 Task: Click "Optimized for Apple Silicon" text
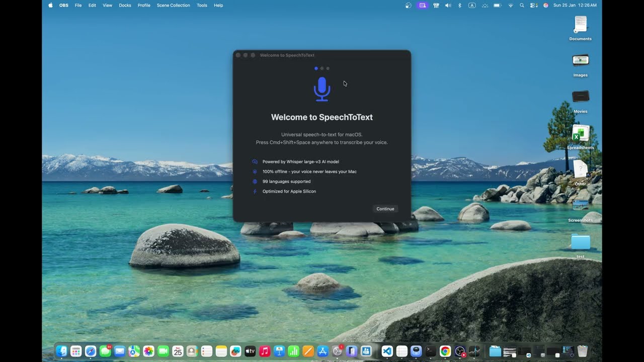tap(289, 192)
